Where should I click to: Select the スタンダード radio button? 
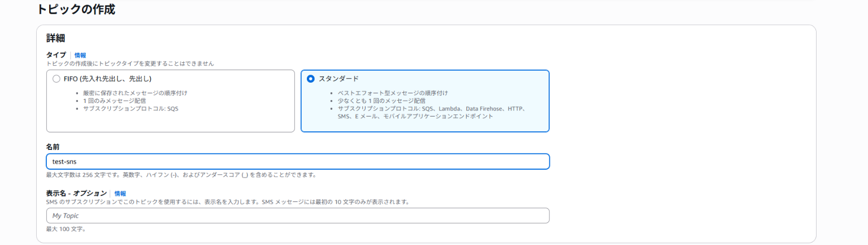[310, 79]
